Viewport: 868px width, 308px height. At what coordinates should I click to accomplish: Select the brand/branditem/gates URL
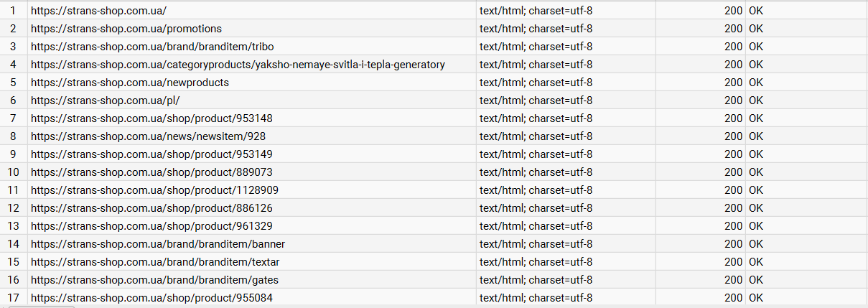pos(154,280)
